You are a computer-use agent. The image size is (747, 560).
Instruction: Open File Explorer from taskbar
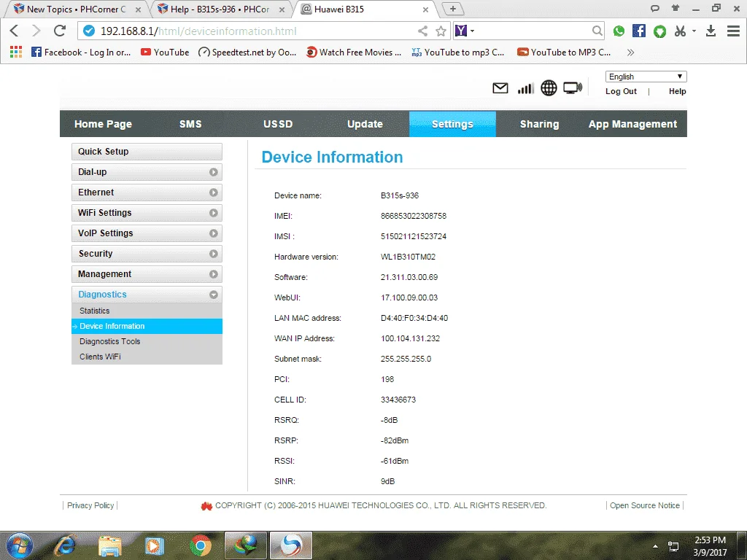tap(110, 545)
